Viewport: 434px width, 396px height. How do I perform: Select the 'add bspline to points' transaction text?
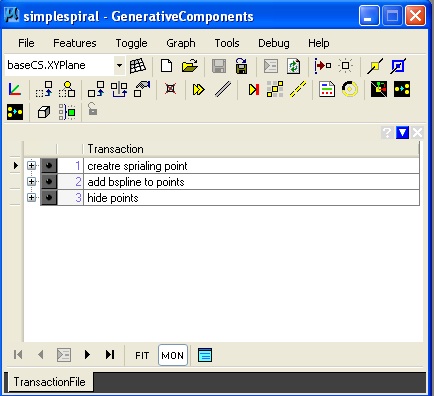click(x=136, y=182)
